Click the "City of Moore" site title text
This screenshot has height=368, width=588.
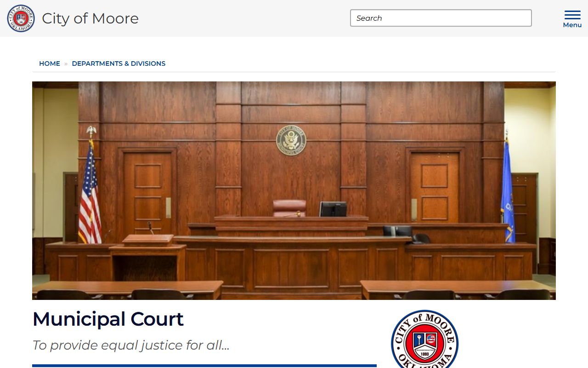tap(90, 18)
